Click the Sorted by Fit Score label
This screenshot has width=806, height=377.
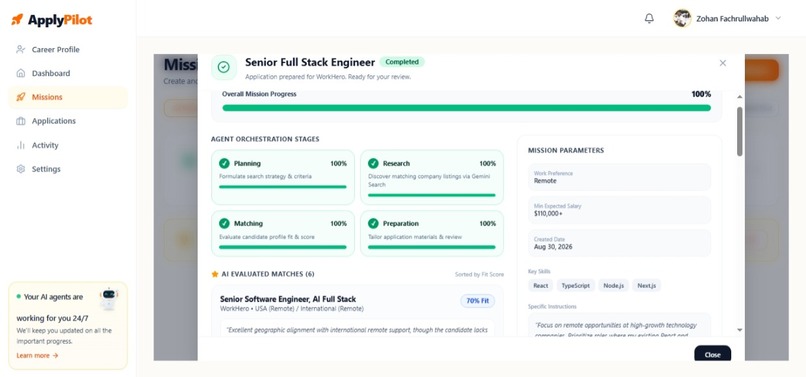coord(479,275)
